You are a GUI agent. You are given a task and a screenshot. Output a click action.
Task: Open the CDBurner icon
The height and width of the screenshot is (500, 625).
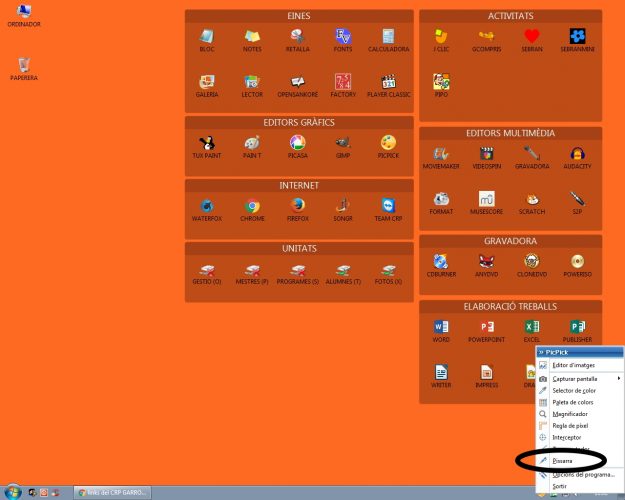coord(441,263)
